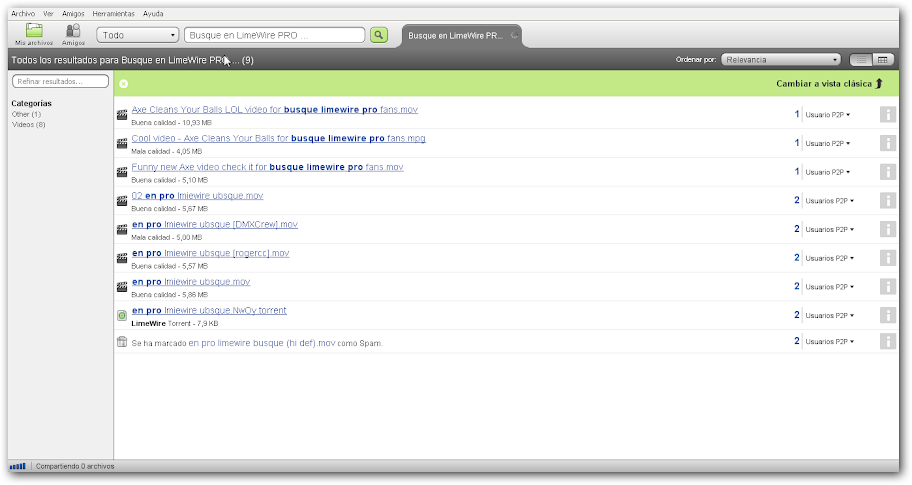Screen dimensions: 912x485
Task: Expand Usuarios P2P for en pro lmiewire ubsque.mov
Action: [x=829, y=287]
